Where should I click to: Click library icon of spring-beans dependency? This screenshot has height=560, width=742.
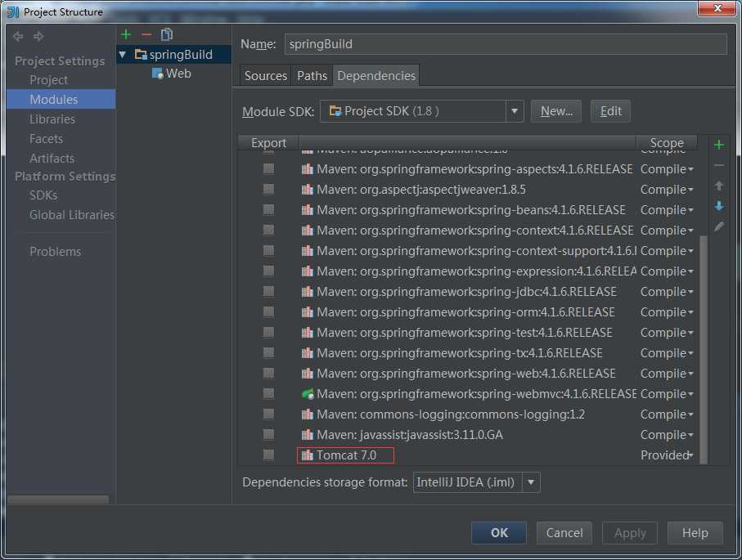click(307, 209)
